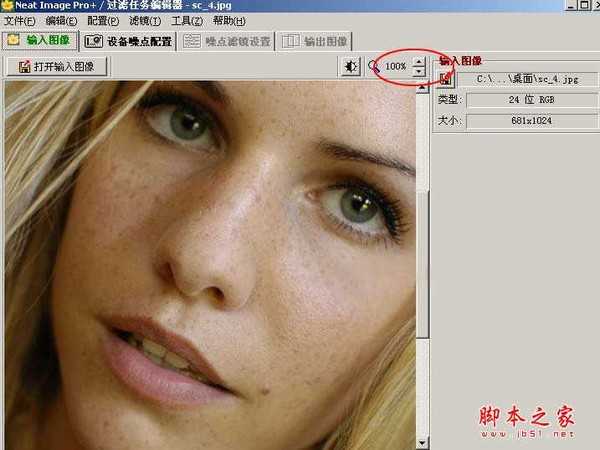Select the 输出图像 tab
Image resolution: width=600 pixels, height=450 pixels.
pyautogui.click(x=315, y=41)
